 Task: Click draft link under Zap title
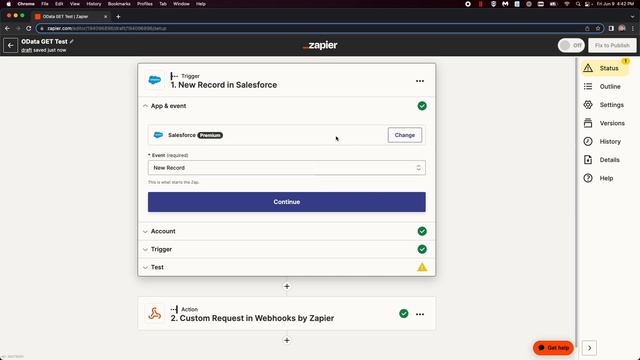27,50
